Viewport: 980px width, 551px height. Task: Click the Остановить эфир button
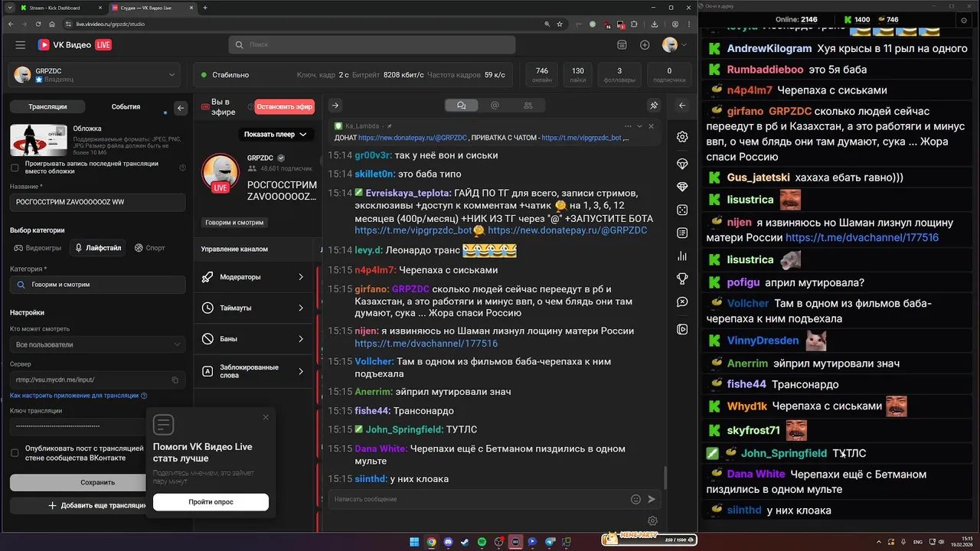[x=284, y=107]
